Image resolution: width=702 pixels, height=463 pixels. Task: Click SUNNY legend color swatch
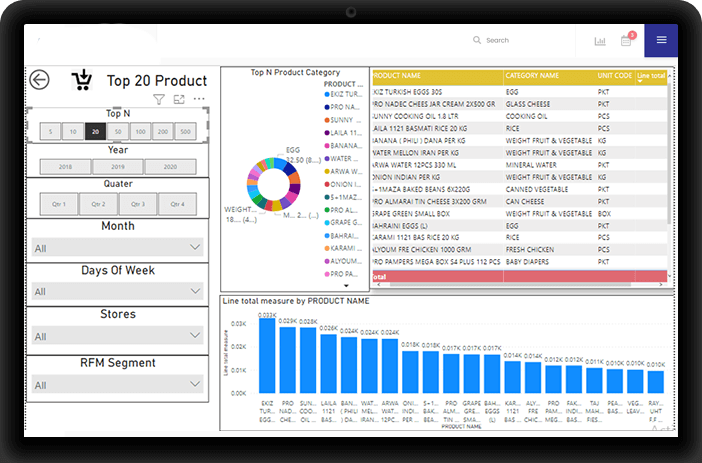click(327, 120)
